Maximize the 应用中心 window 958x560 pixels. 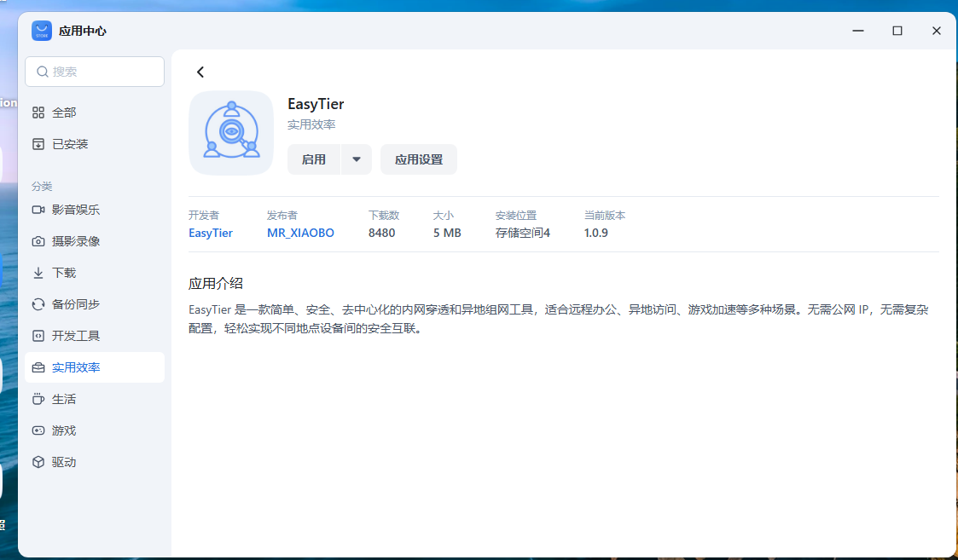897,31
